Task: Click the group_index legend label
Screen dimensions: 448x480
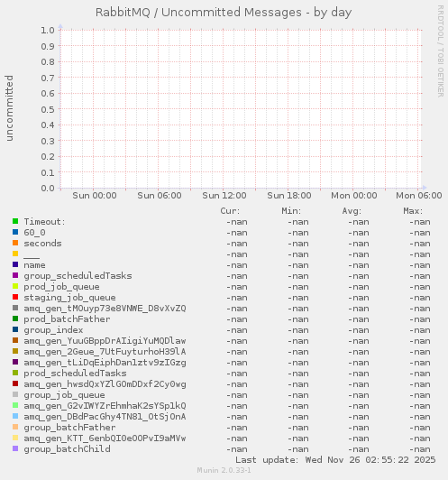Action: [53, 330]
